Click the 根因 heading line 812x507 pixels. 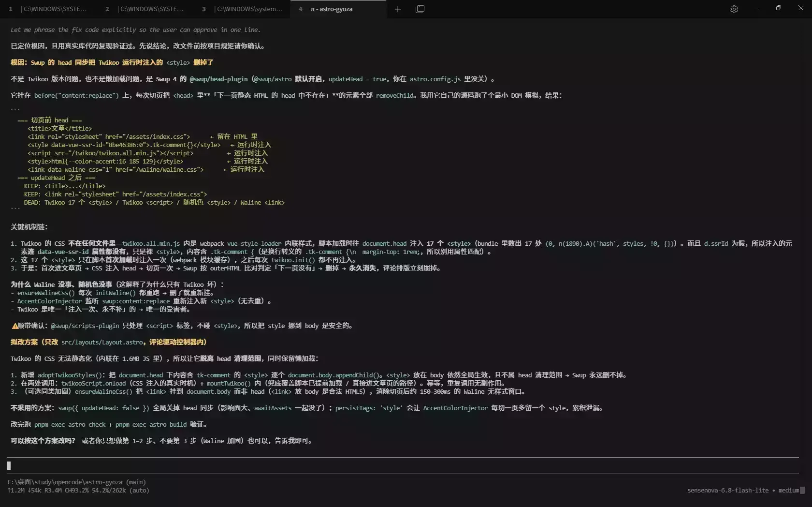tap(112, 62)
